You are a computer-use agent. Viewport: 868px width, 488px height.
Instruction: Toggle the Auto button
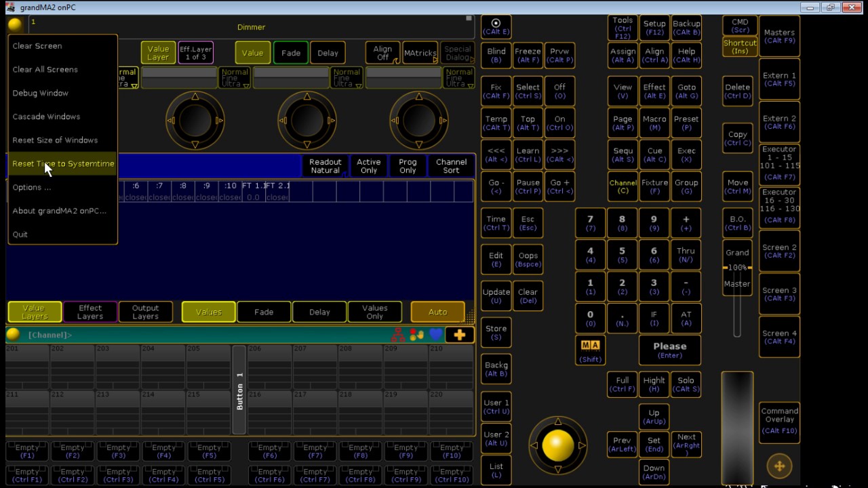tap(437, 312)
